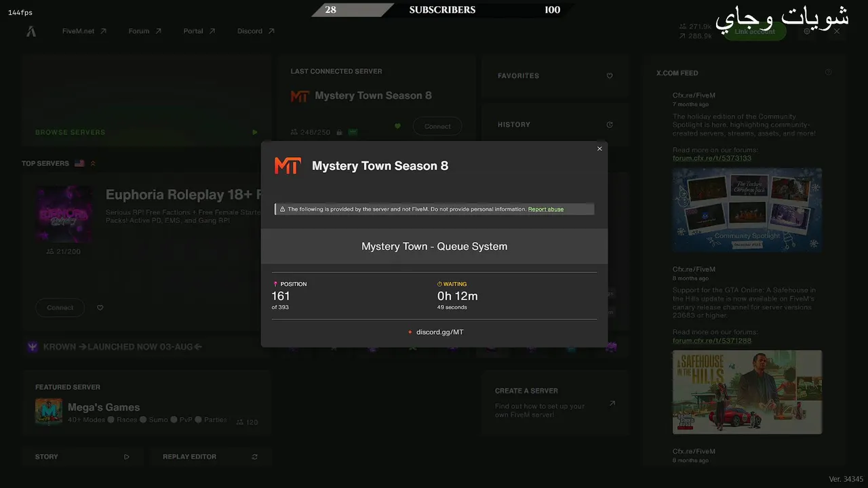Open forum.cfx.re/t/5373133 link

click(x=712, y=159)
